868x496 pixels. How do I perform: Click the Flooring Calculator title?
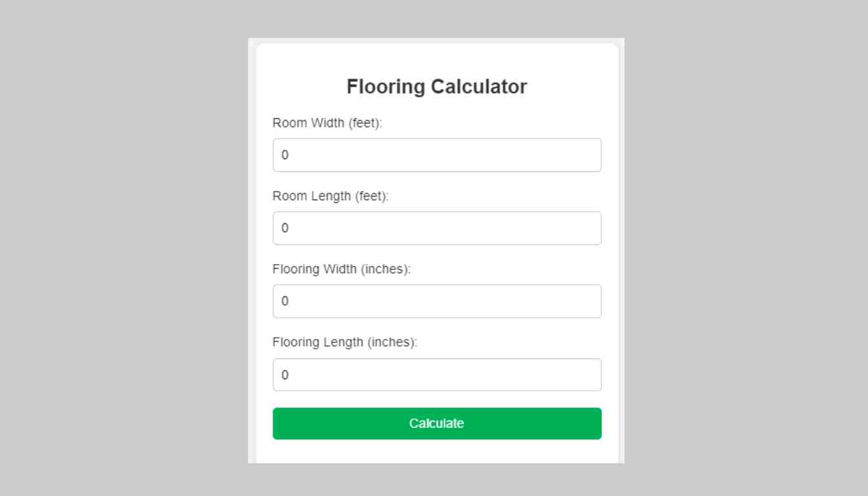[x=437, y=86]
